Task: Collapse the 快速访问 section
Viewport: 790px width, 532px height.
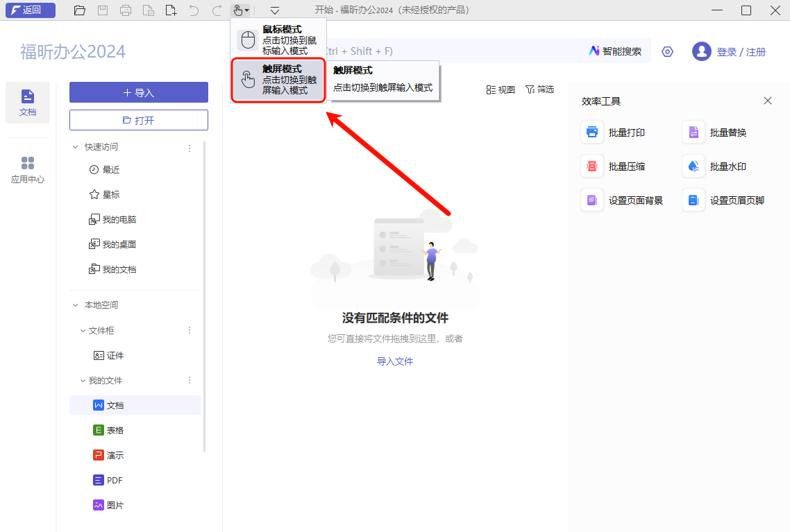Action: tap(75, 147)
